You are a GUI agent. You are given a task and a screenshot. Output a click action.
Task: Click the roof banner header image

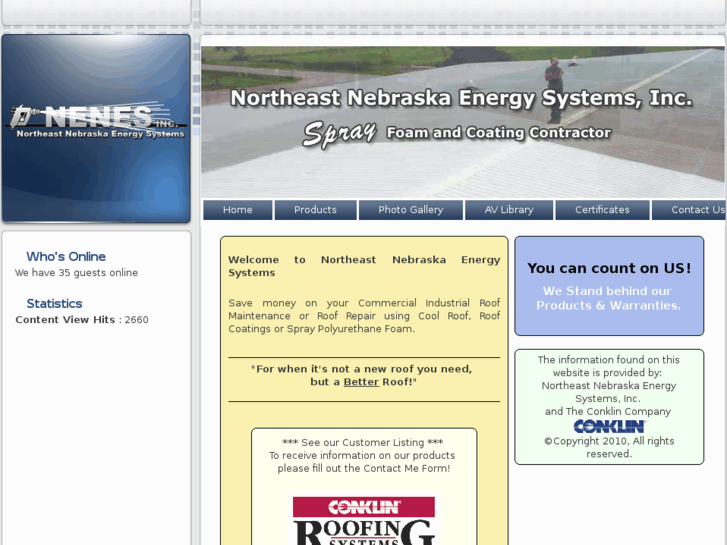pyautogui.click(x=463, y=122)
